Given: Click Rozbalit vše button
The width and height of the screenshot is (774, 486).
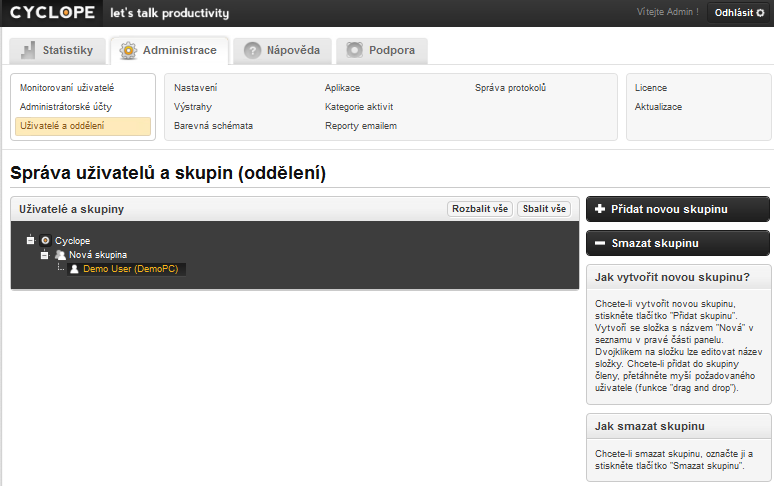Looking at the screenshot, I should 480,209.
